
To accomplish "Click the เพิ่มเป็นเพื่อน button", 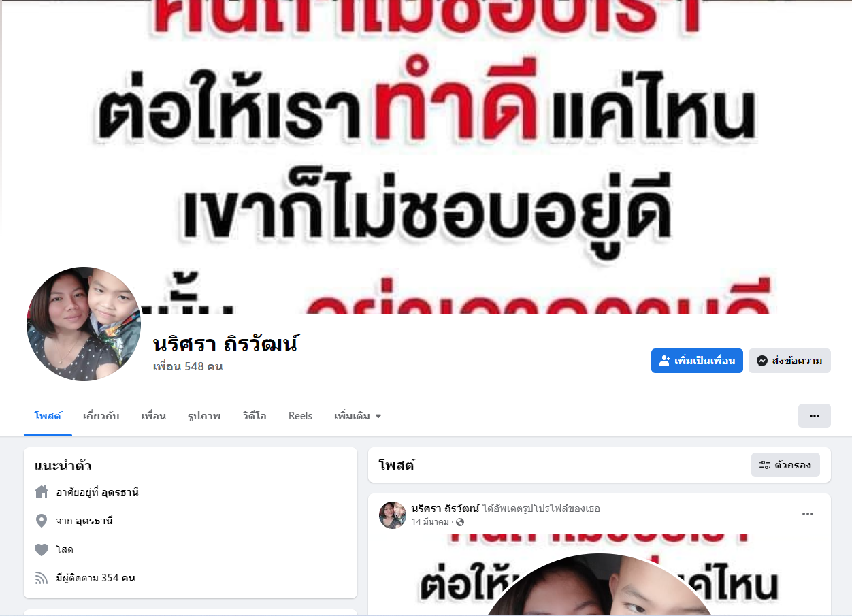I will [697, 361].
